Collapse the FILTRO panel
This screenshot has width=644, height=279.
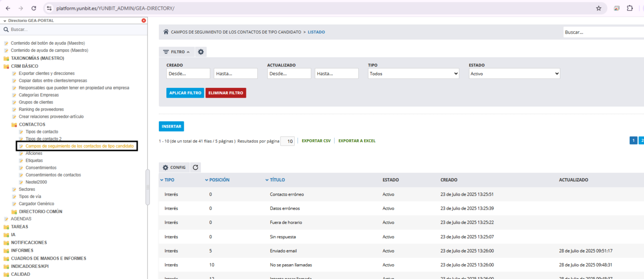pyautogui.click(x=177, y=52)
